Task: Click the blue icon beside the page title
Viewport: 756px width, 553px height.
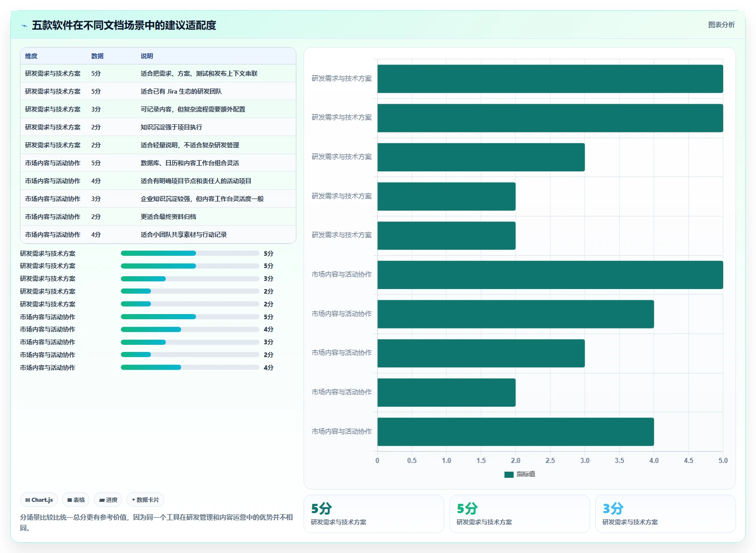Action: pyautogui.click(x=24, y=26)
